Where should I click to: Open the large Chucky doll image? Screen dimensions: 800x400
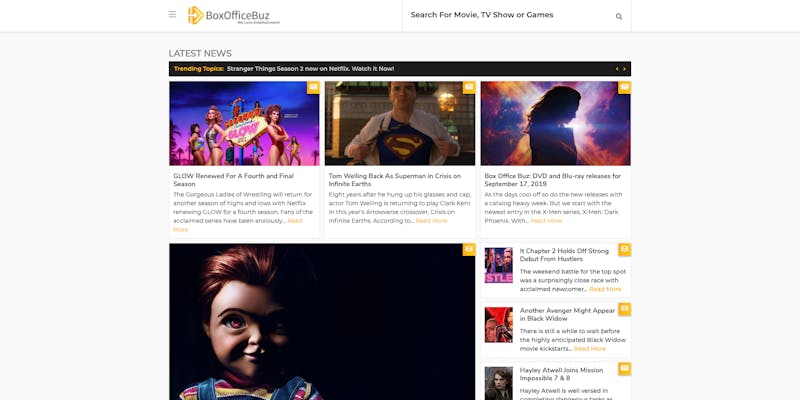coord(322,321)
